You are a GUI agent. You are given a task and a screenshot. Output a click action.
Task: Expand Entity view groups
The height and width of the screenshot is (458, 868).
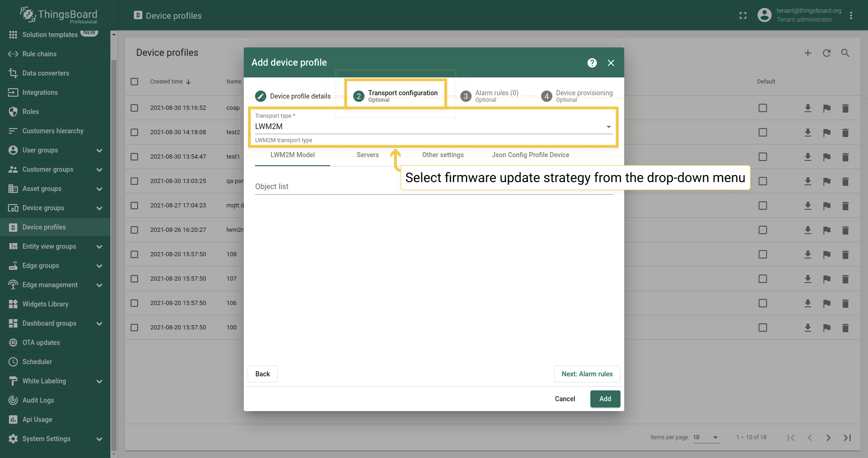point(99,246)
